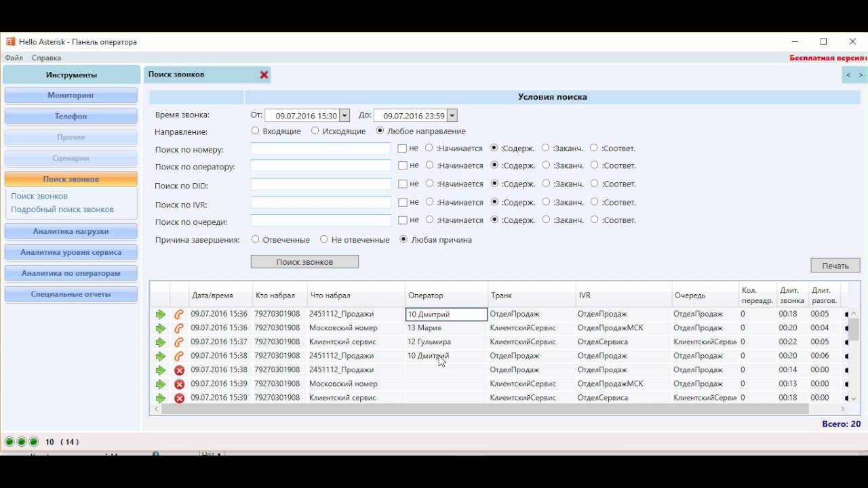
Task: Select the Входящие direction radio button
Action: [255, 131]
